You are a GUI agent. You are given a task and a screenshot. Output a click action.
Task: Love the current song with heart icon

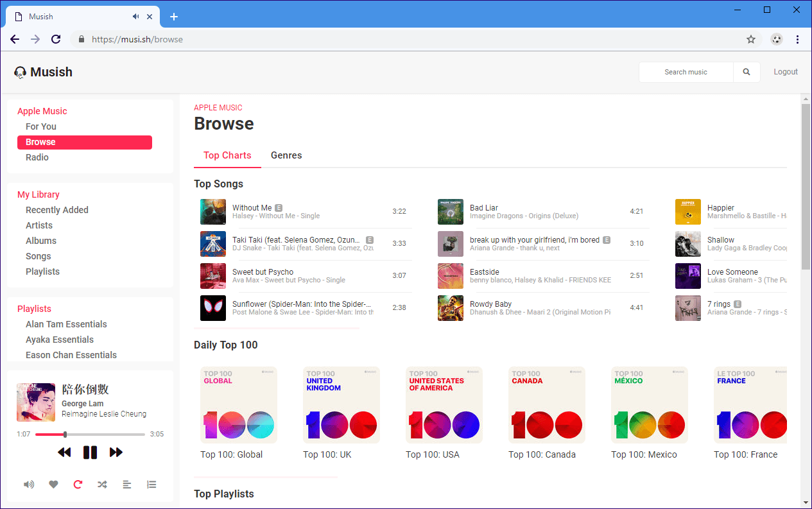point(53,485)
